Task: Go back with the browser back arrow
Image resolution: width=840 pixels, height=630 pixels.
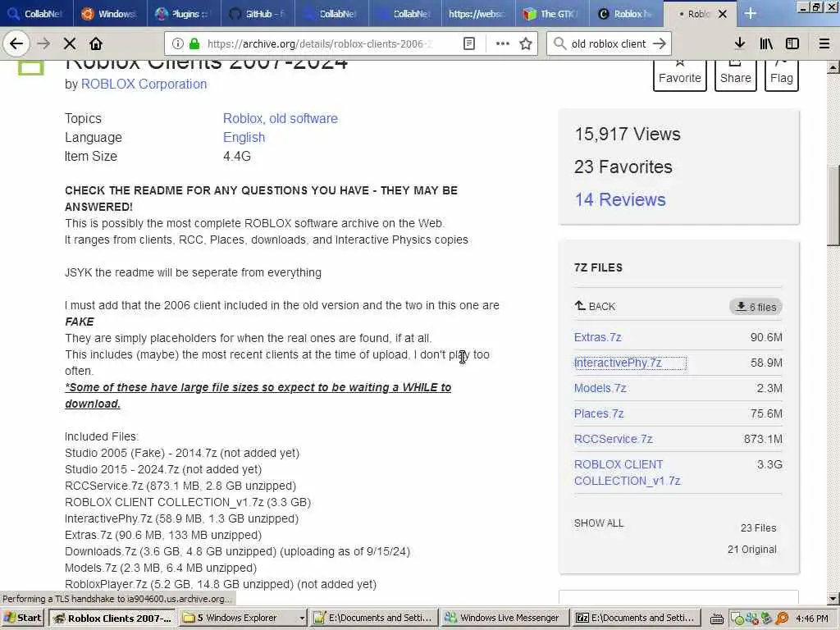Action: coord(16,43)
